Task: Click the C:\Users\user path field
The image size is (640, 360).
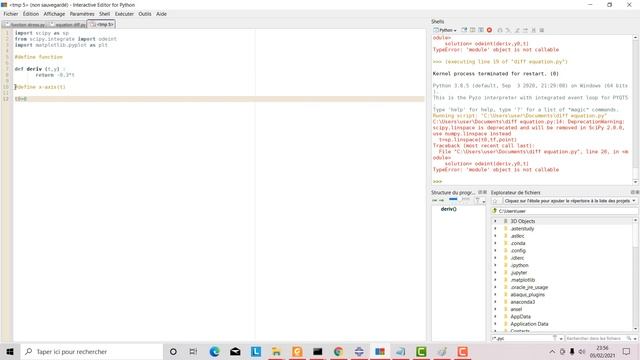Action: tap(567, 211)
